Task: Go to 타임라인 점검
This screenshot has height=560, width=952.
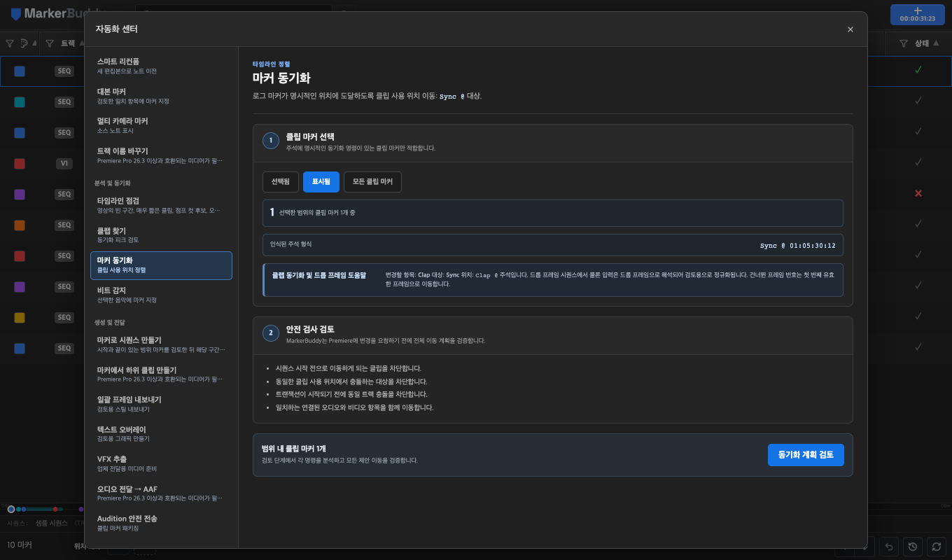Action: (x=161, y=205)
